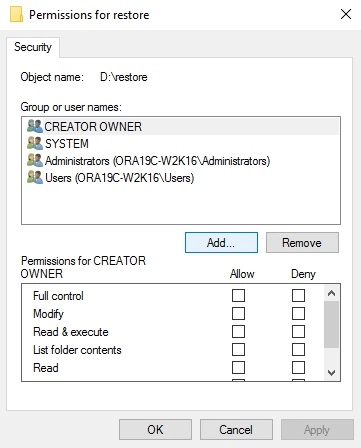Select Administrators (ORA19C-W2K16\Administrators) entry

coord(181,161)
